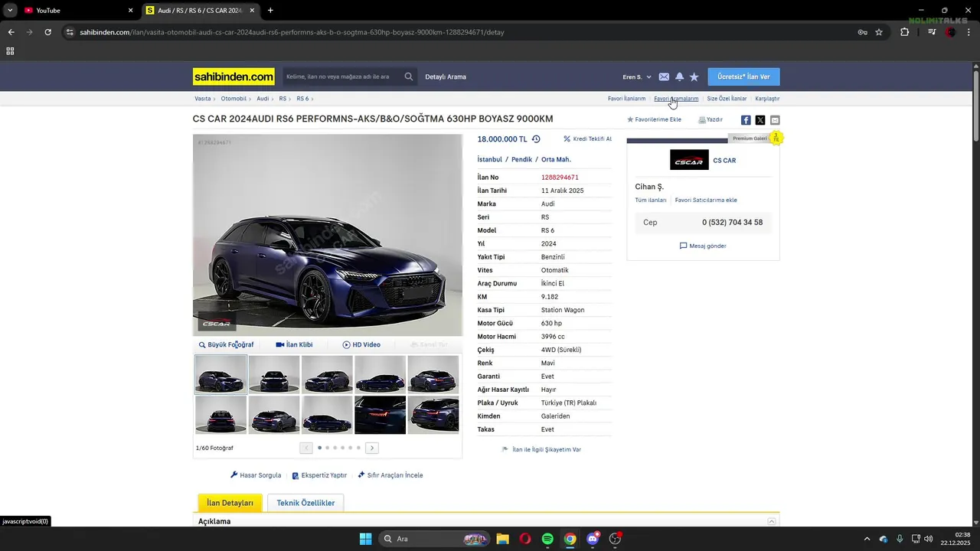Viewport: 980px width, 551px height.
Task: Switch to the İlan Detayları tab
Action: [x=230, y=503]
